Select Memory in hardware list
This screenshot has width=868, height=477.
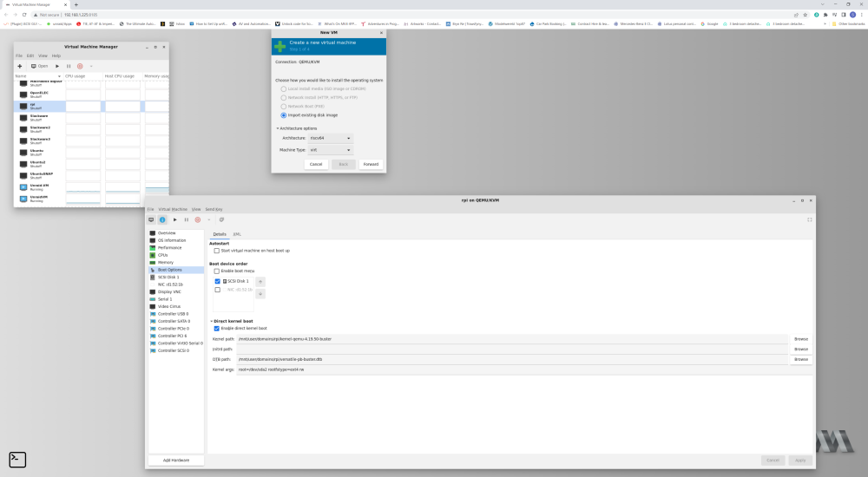tap(176, 262)
